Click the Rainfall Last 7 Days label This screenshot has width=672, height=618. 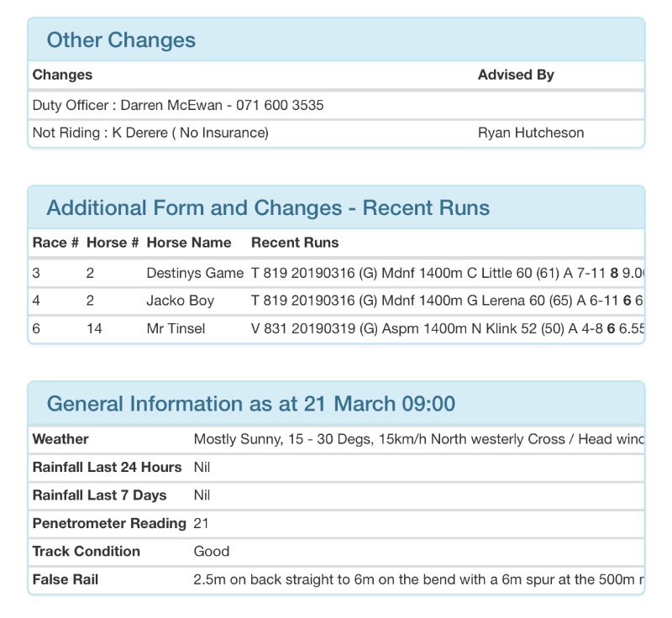pos(99,495)
